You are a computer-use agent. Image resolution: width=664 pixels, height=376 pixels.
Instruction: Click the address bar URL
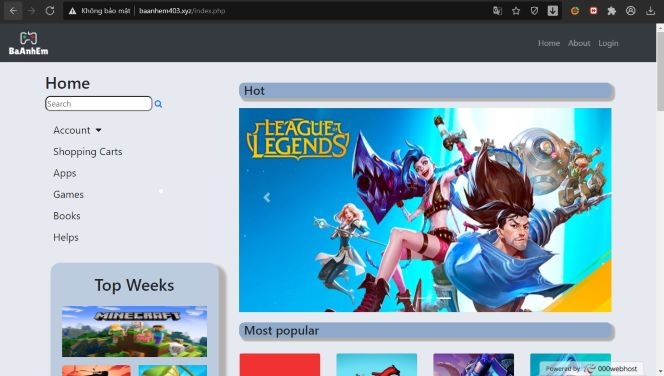pos(182,11)
